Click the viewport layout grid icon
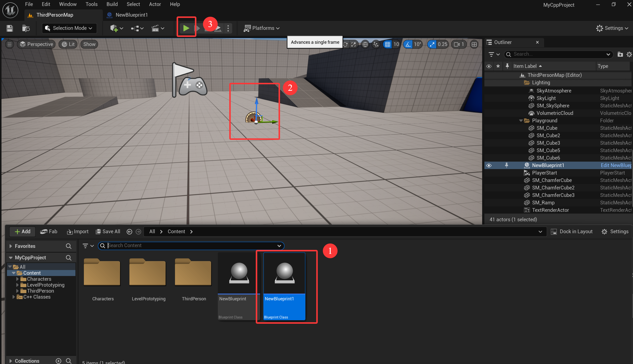Image resolution: width=633 pixels, height=364 pixels. [474, 44]
